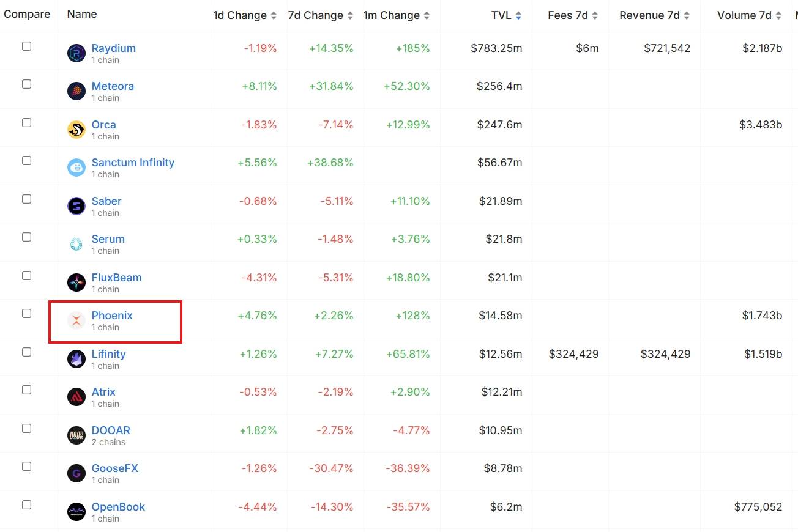Check the Meteora compare checkbox
The image size is (798, 532).
[x=26, y=84]
